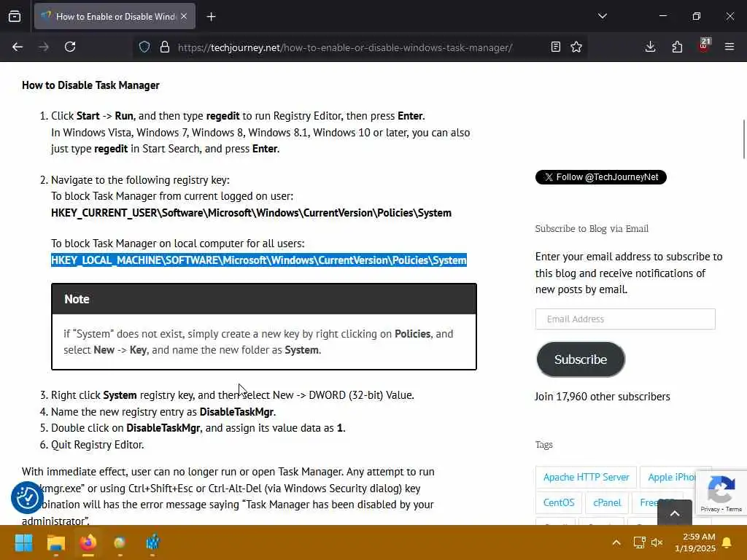Open the accessibility widget icon

point(27,497)
